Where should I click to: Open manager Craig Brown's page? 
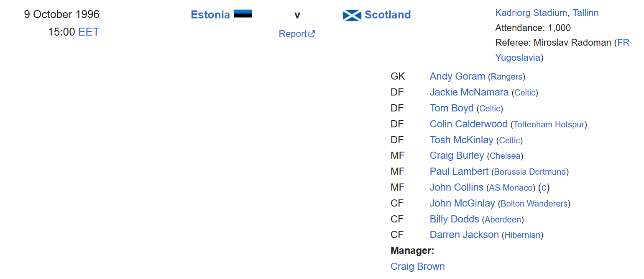[417, 266]
